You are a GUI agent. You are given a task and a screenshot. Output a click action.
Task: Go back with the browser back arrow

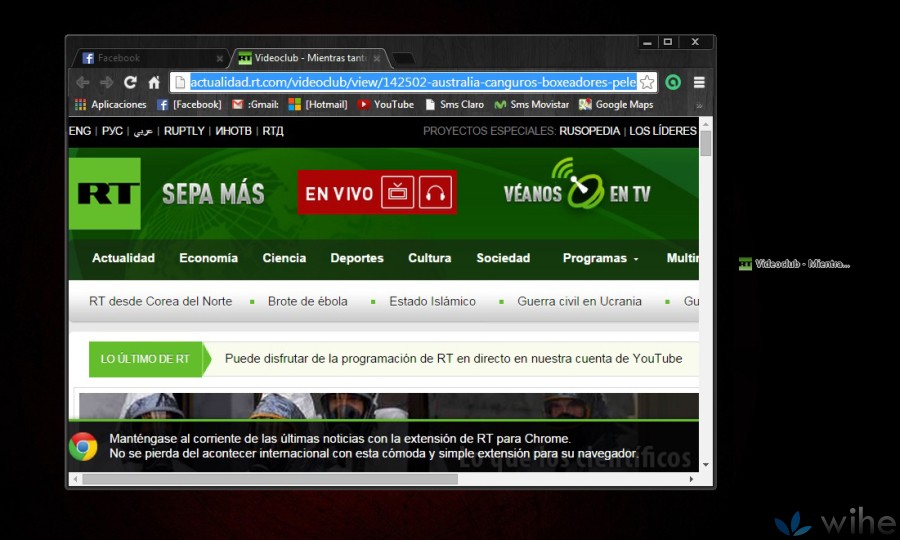[x=83, y=83]
